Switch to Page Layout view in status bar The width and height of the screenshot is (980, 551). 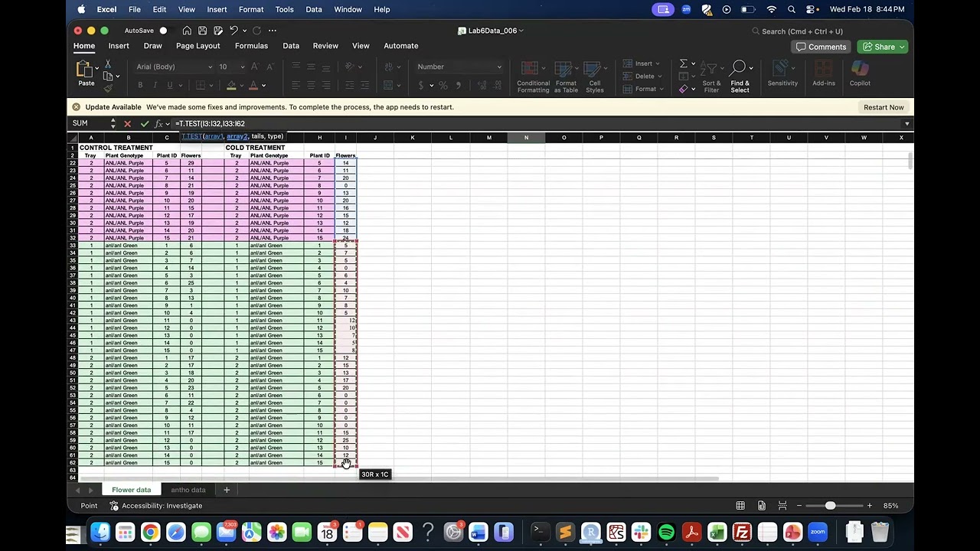(x=762, y=506)
